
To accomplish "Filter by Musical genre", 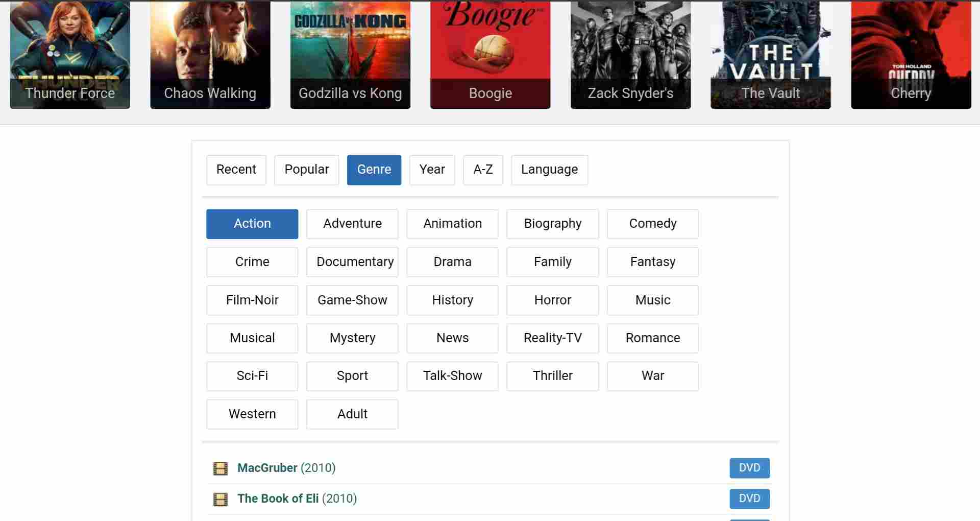I will [252, 338].
